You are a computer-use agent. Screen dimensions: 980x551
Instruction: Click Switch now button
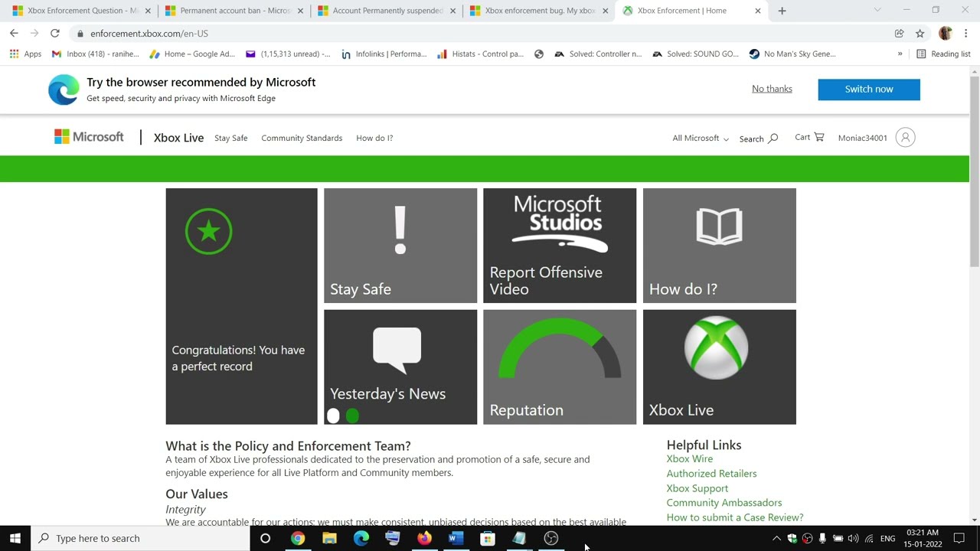(869, 89)
